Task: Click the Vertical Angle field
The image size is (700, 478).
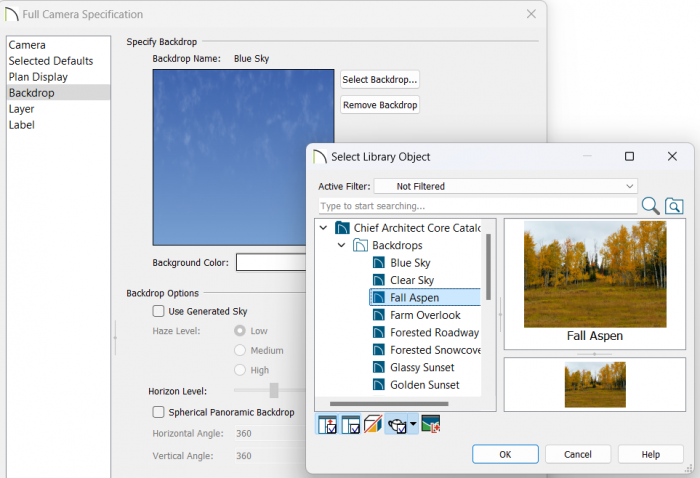Action: click(x=271, y=456)
